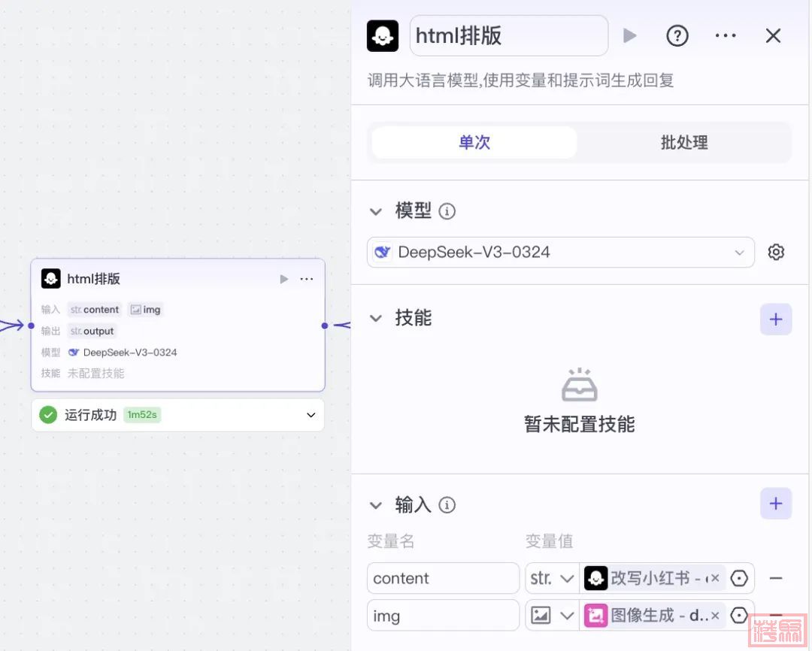Click the img variable name field
Image resolution: width=812 pixels, height=651 pixels.
point(443,616)
